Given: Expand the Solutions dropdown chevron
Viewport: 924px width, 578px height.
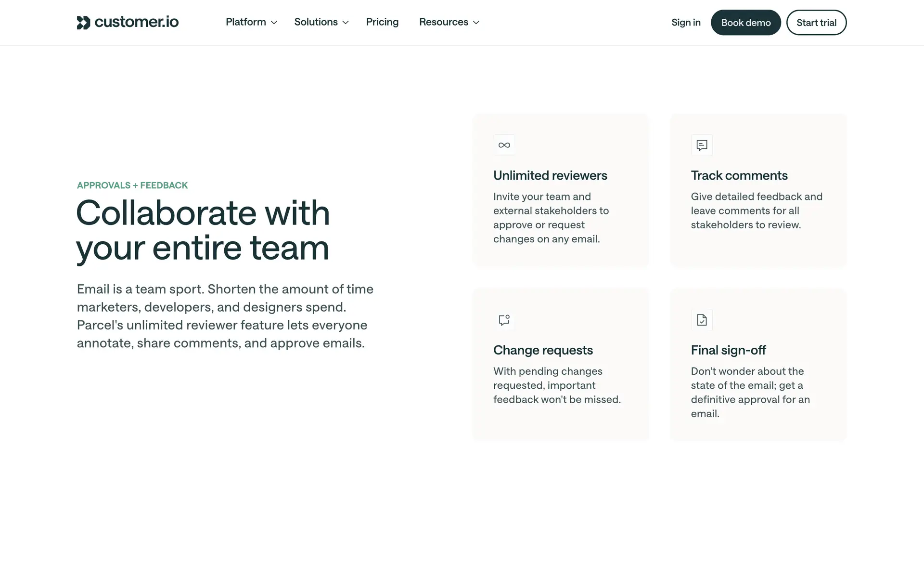Looking at the screenshot, I should click(346, 23).
